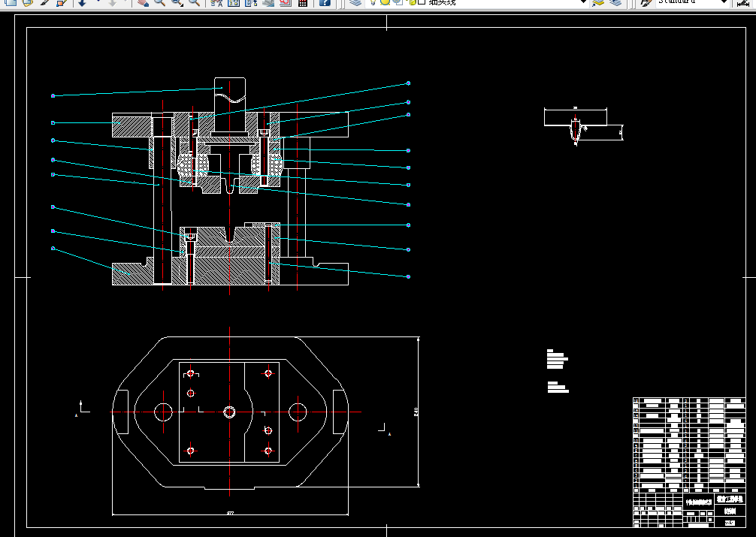Screen dimensions: 756x537
Task: Open the Markup Set Manager icon
Action: pos(286,2)
